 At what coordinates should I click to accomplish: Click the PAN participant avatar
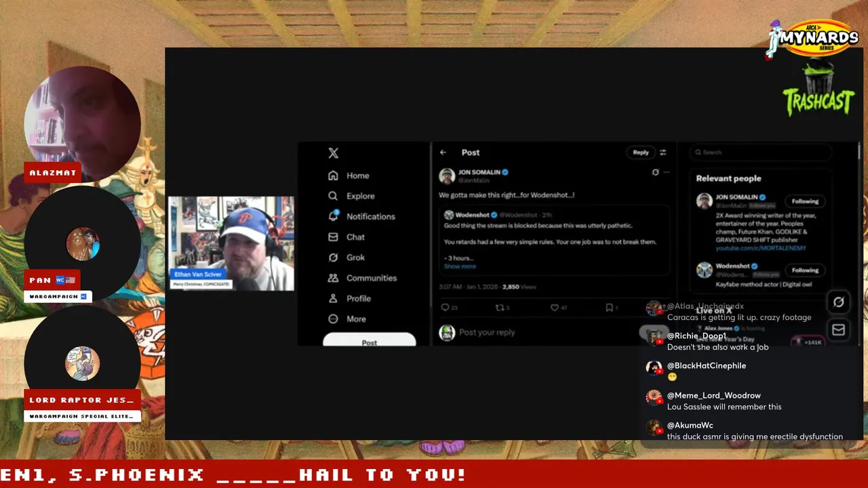pyautogui.click(x=83, y=244)
